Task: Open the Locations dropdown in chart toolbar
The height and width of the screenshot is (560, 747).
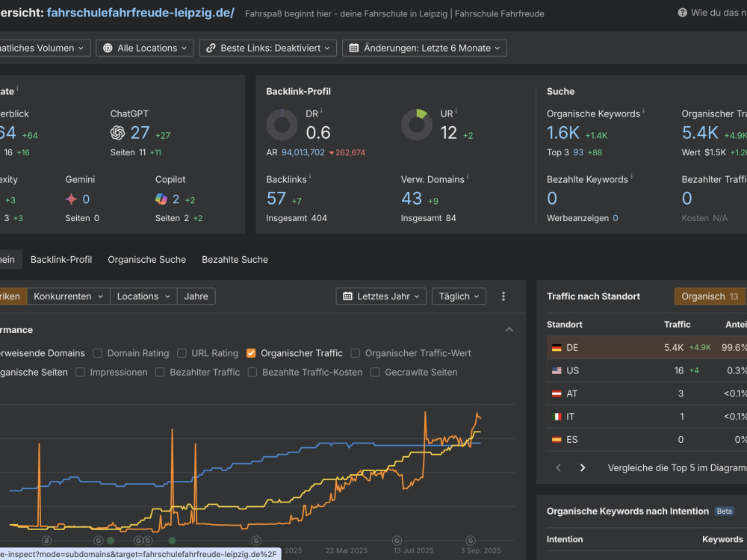Action: click(143, 296)
